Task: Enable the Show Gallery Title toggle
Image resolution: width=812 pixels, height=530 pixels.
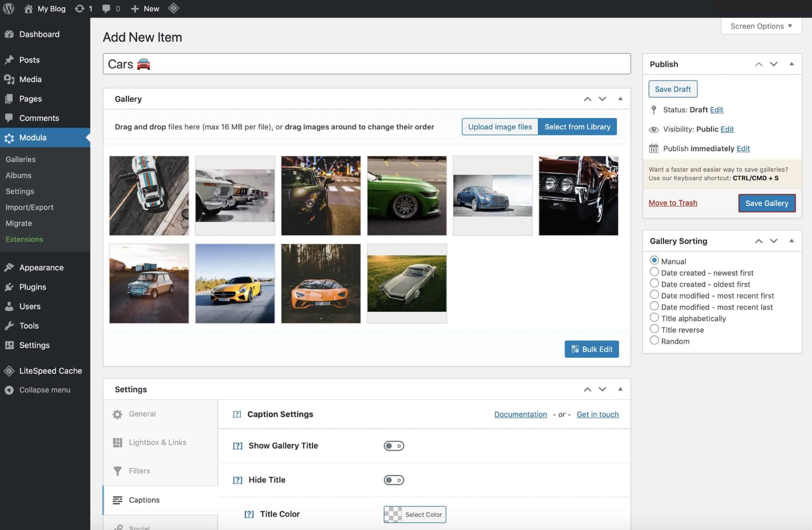Action: (394, 446)
